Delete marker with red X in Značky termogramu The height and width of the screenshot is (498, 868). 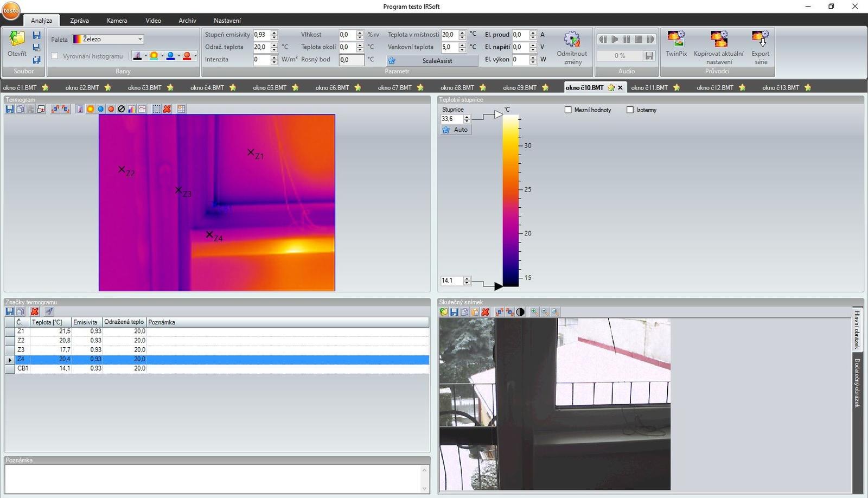[35, 311]
